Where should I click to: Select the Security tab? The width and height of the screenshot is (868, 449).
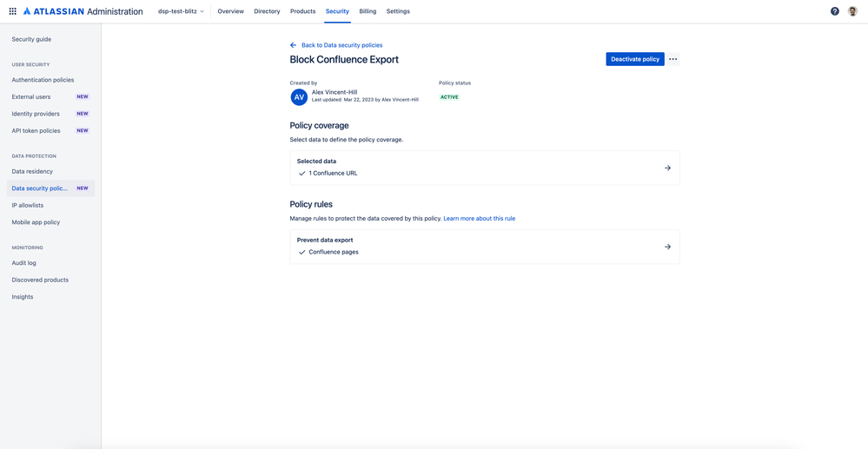click(338, 11)
